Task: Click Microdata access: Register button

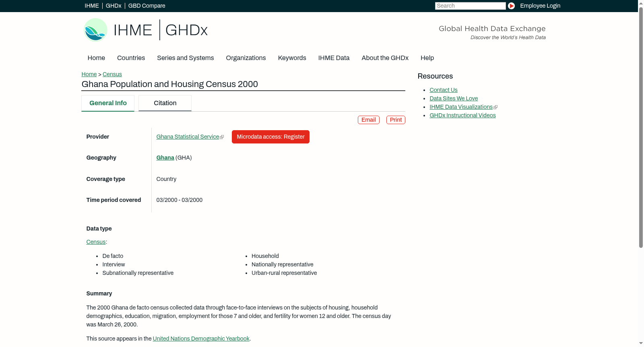Action: tap(270, 137)
